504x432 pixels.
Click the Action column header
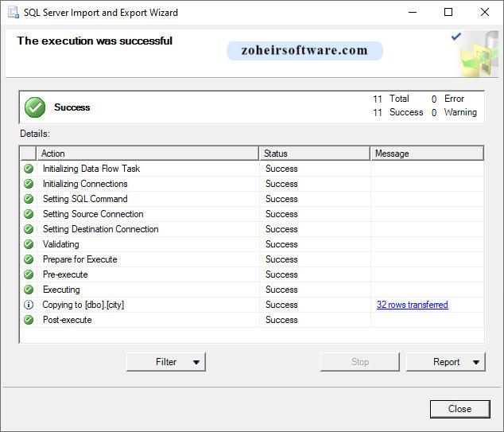tap(148, 154)
